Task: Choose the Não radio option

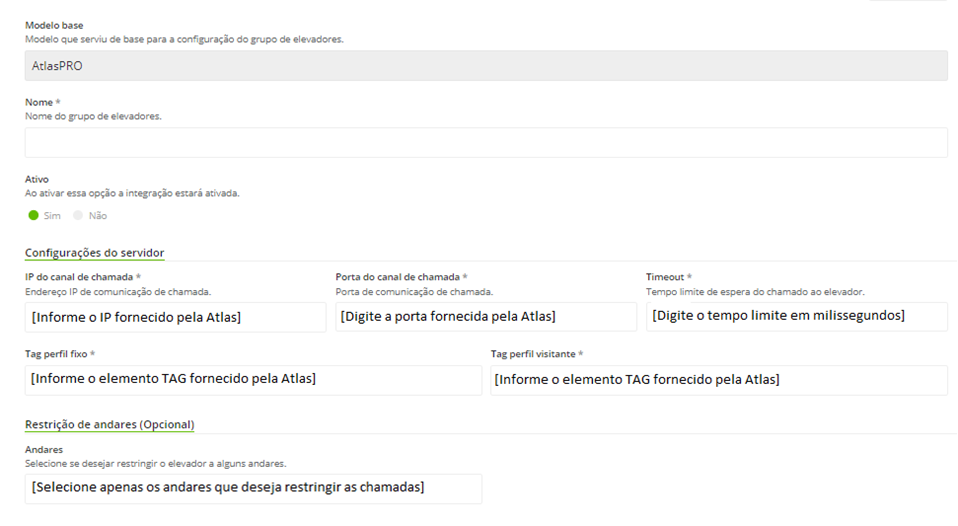Action: point(78,215)
